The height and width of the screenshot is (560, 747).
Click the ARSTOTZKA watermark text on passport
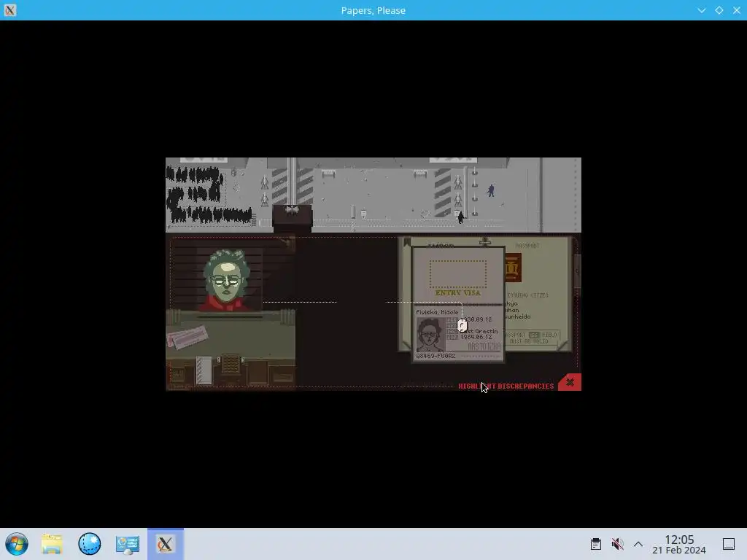[x=484, y=346]
